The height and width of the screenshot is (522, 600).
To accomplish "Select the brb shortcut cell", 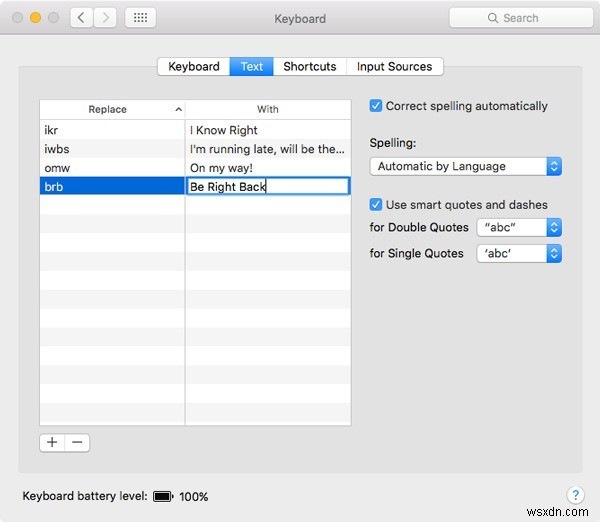I will 112,186.
